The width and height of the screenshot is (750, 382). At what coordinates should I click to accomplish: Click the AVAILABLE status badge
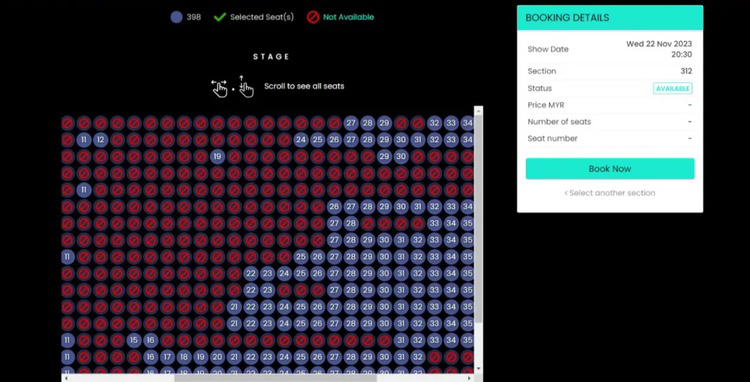pos(673,88)
